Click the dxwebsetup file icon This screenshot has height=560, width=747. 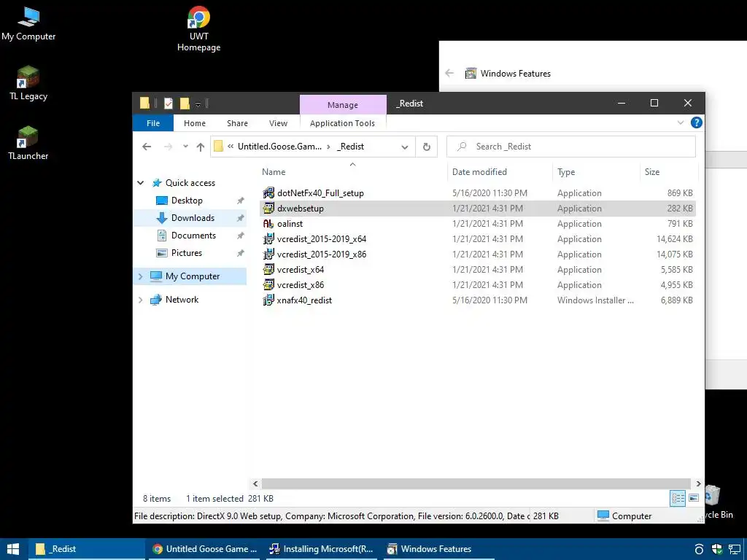point(268,208)
